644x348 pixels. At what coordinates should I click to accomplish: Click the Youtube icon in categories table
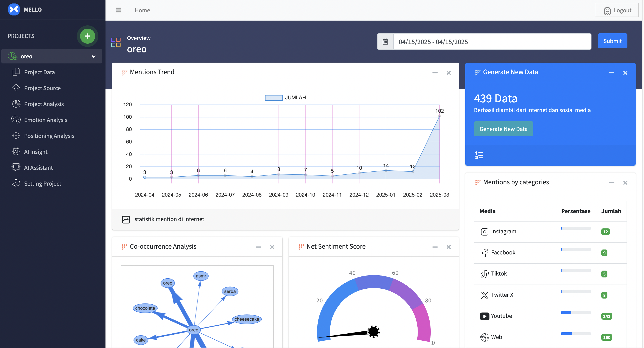tap(484, 316)
